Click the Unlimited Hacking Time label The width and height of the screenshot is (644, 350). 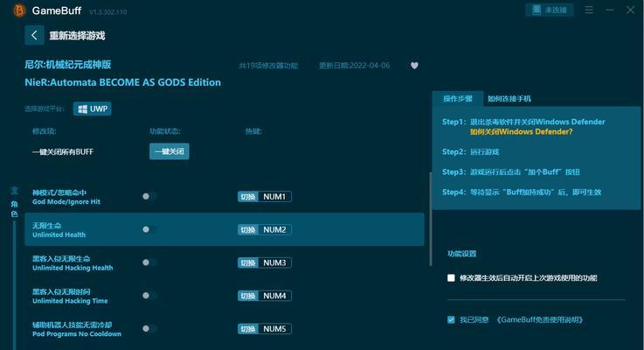pyautogui.click(x=70, y=301)
